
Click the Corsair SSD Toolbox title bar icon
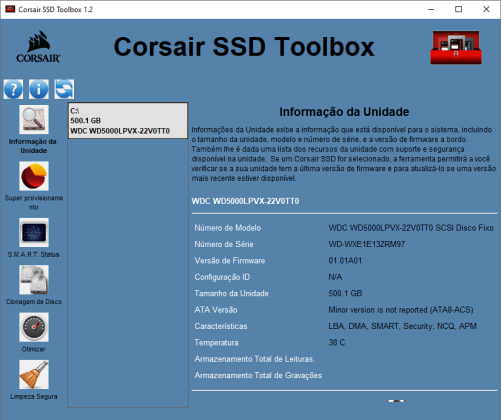[10, 9]
